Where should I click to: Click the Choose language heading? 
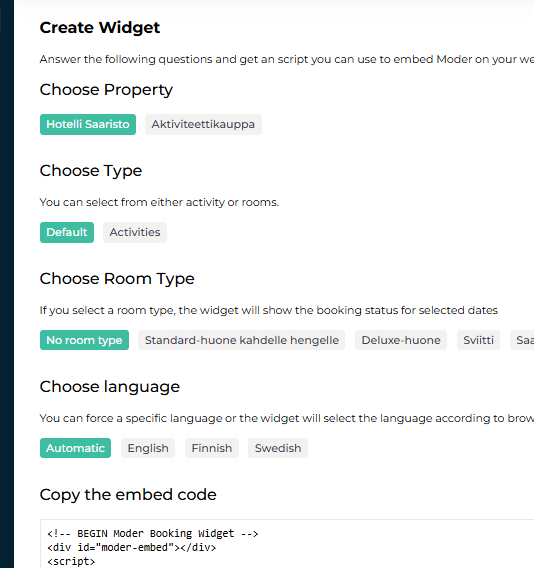110,387
